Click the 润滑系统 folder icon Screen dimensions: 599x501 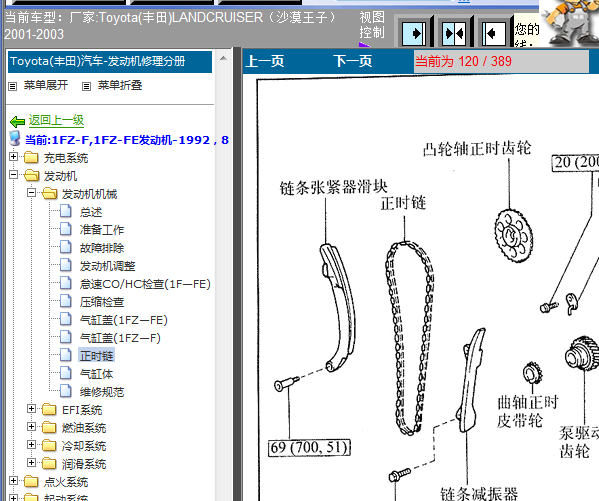(x=49, y=464)
